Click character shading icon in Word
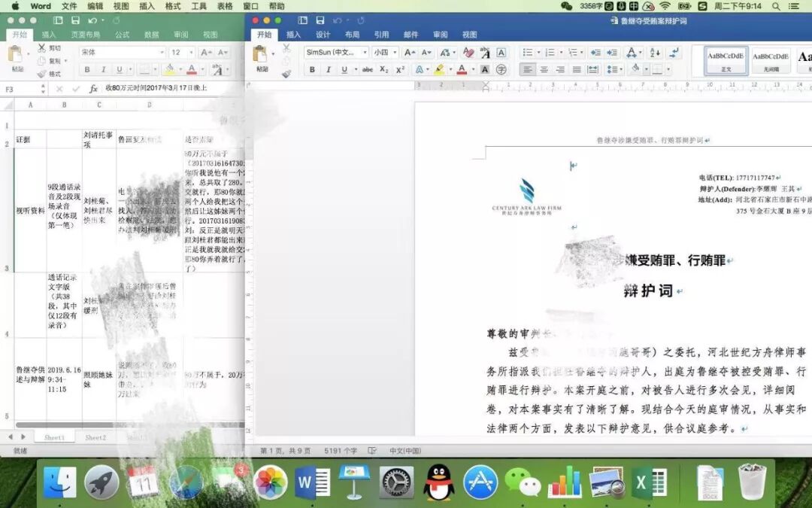Image resolution: width=812 pixels, height=508 pixels. [x=485, y=69]
